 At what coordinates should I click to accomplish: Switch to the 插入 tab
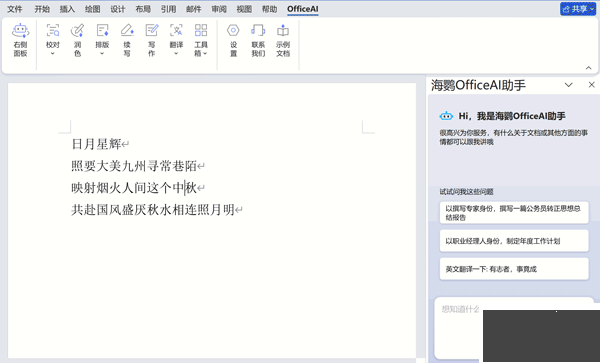pyautogui.click(x=67, y=9)
